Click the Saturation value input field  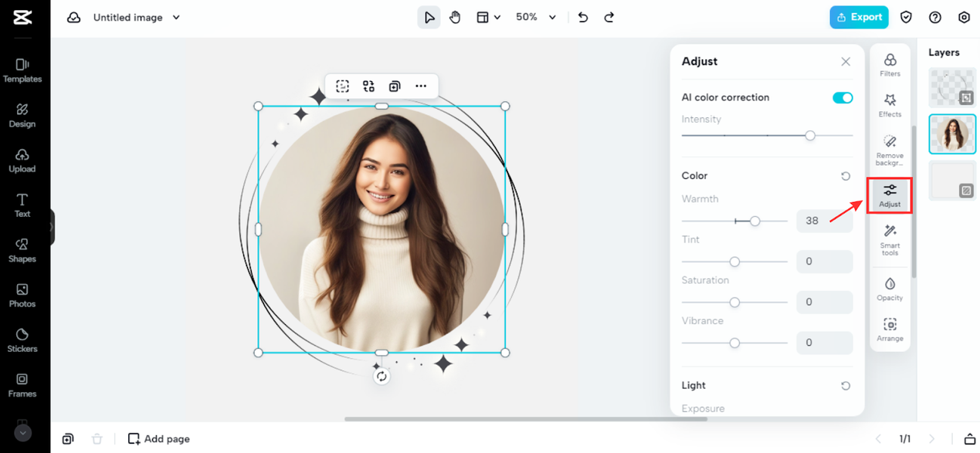coord(825,303)
